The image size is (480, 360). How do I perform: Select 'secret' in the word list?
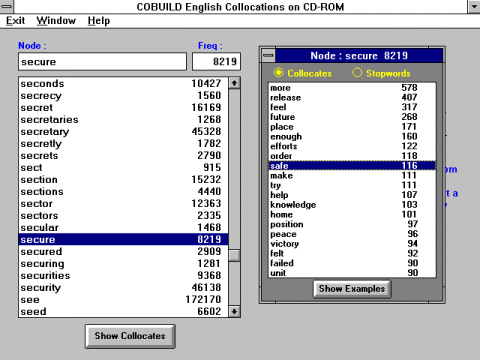(123, 107)
